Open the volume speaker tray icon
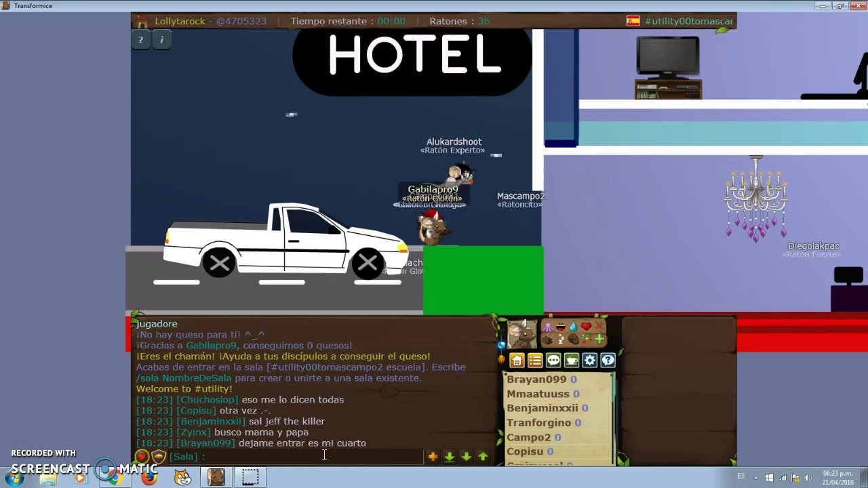This screenshot has width=868, height=488. [x=808, y=477]
